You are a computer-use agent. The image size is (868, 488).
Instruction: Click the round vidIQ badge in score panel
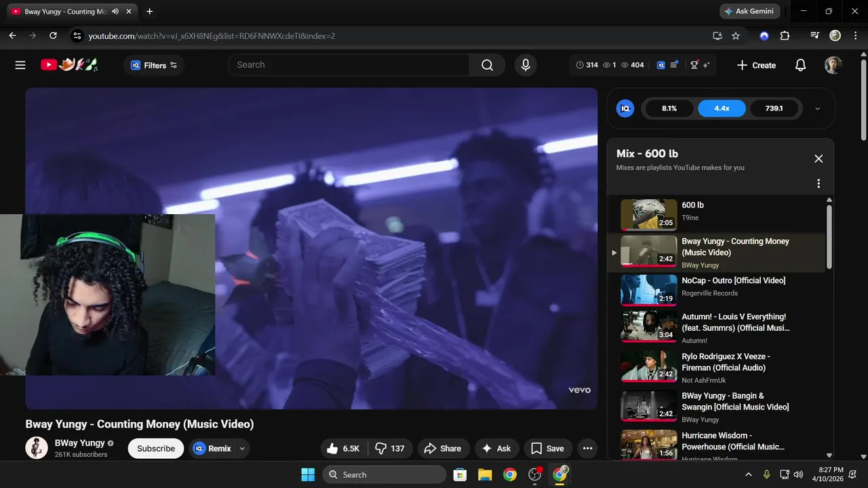pyautogui.click(x=625, y=108)
